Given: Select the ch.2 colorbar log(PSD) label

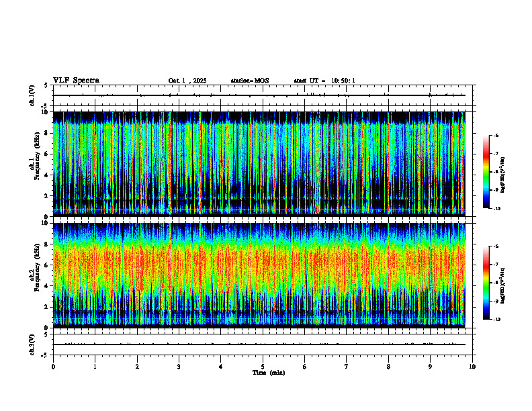Looking at the screenshot, I should click(503, 285).
